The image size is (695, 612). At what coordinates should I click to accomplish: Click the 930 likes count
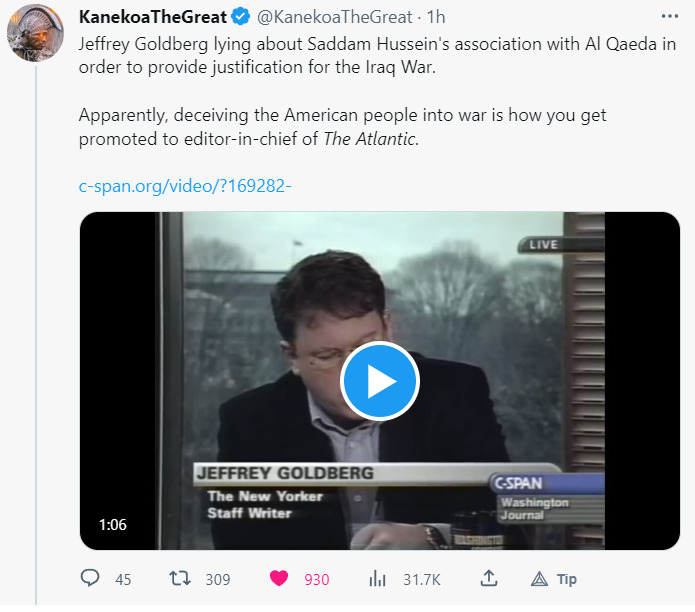[317, 579]
